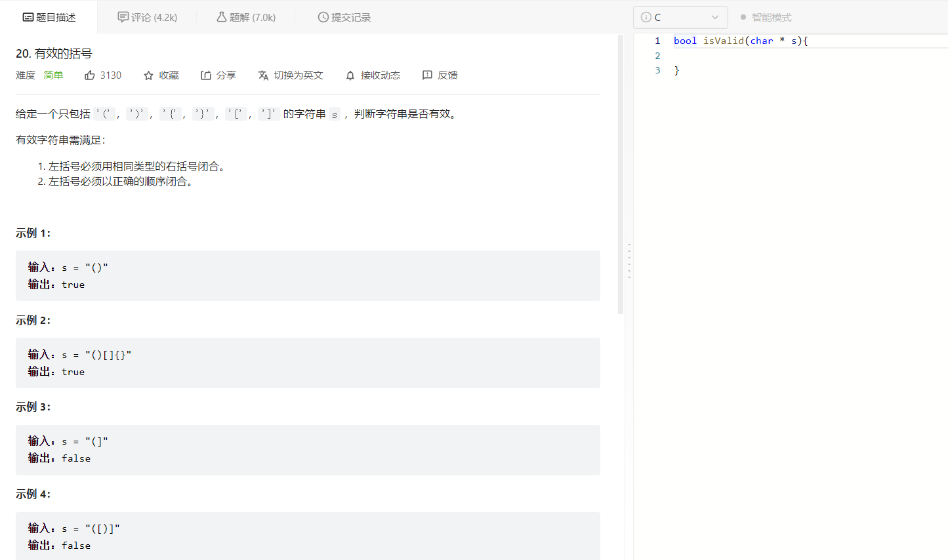This screenshot has height=560, width=948.
Task: Click the description panel vertical scrollbar
Action: [621, 174]
